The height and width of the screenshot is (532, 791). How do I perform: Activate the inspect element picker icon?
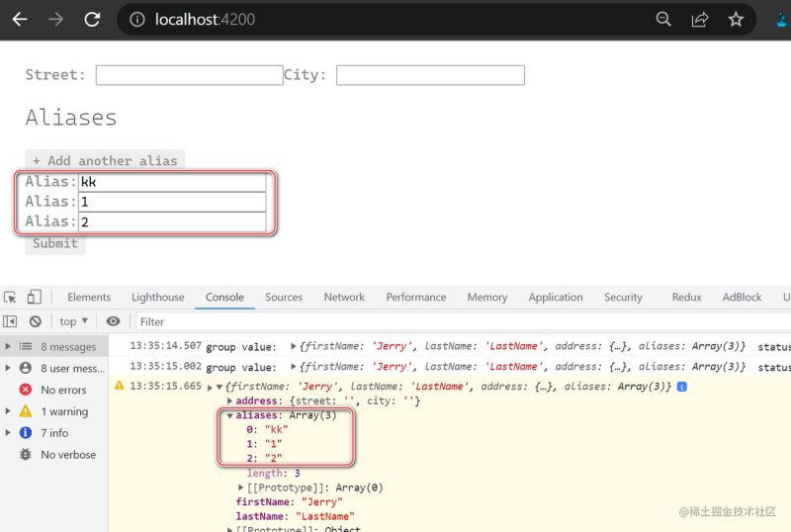pyautogui.click(x=11, y=297)
